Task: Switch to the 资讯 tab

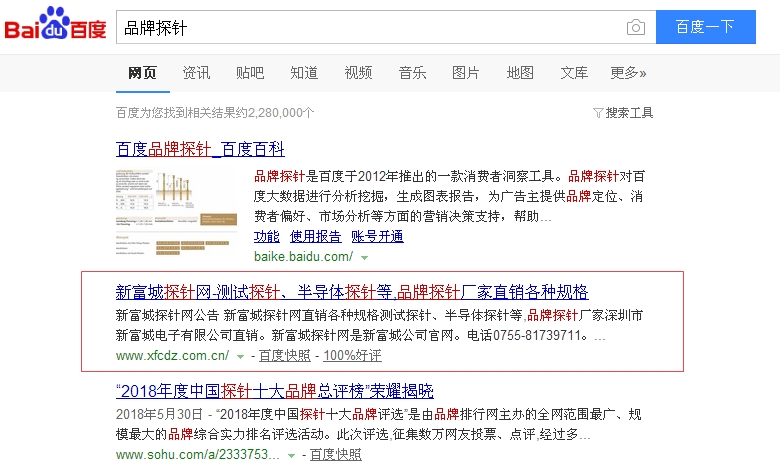Action: [x=196, y=73]
